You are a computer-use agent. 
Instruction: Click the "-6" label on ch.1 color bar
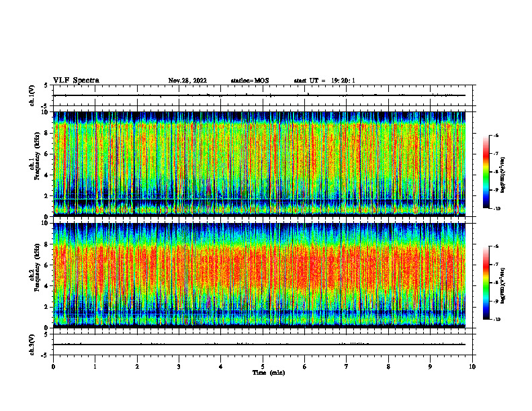496,135
